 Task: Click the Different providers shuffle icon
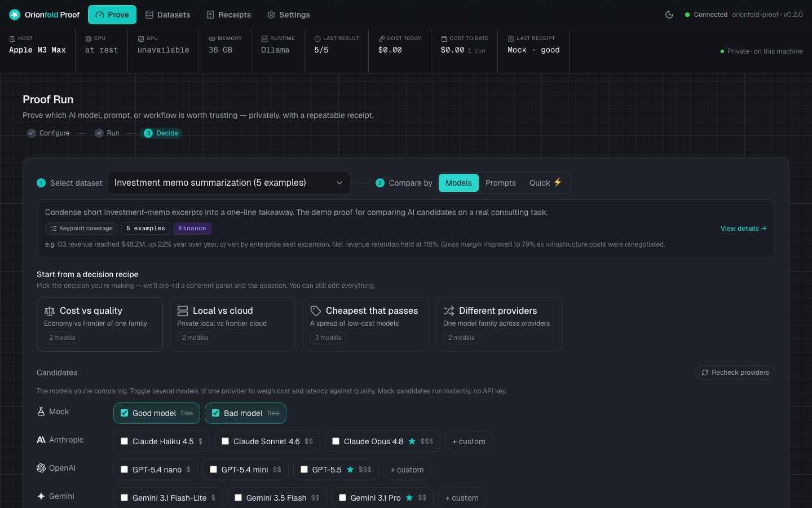[449, 311]
